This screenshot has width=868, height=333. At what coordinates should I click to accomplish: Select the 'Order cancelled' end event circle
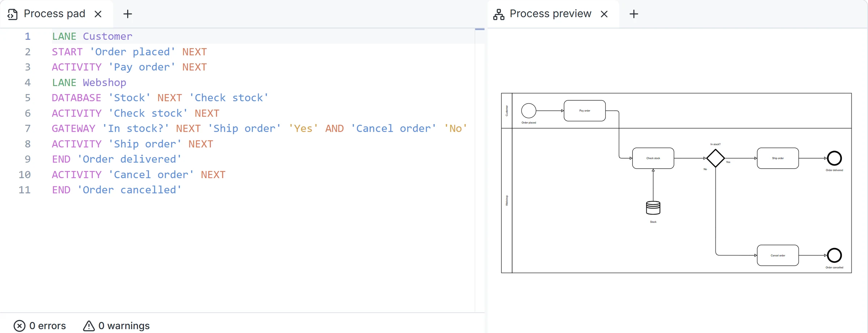coord(834,256)
